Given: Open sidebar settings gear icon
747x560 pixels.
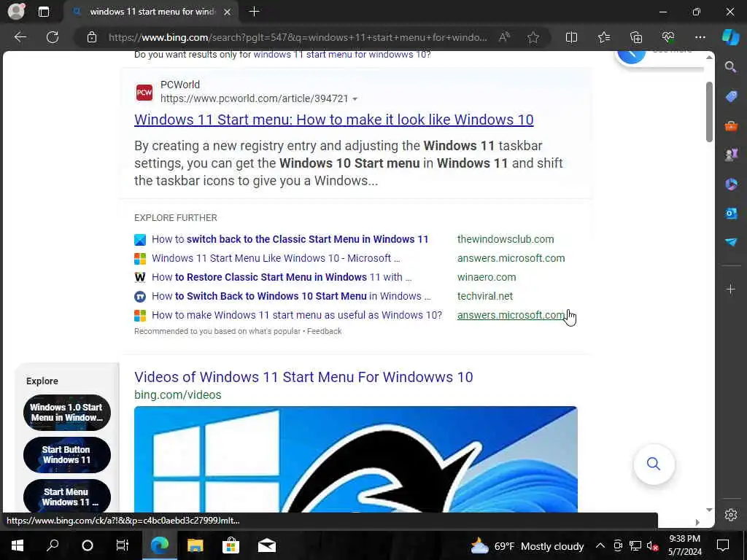Looking at the screenshot, I should 731,515.
